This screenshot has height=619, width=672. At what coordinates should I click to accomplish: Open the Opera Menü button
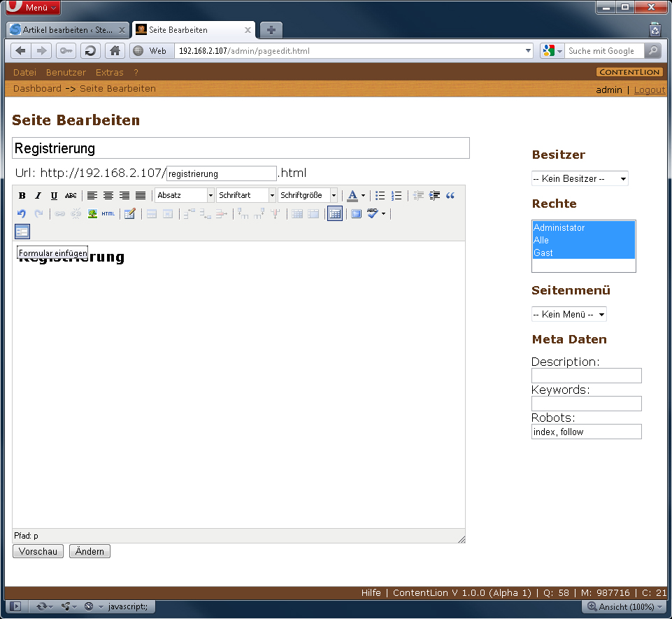click(x=34, y=7)
